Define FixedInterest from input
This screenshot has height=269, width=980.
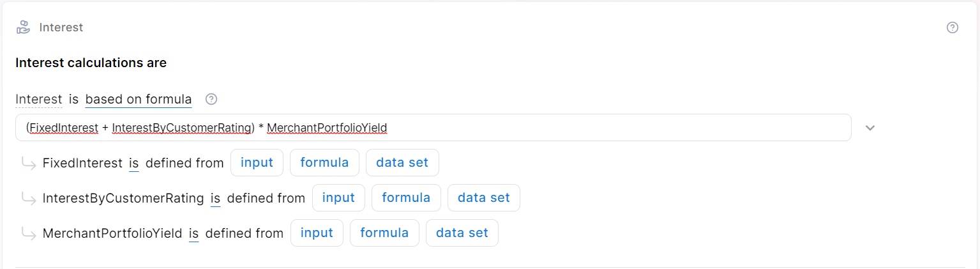coord(257,162)
